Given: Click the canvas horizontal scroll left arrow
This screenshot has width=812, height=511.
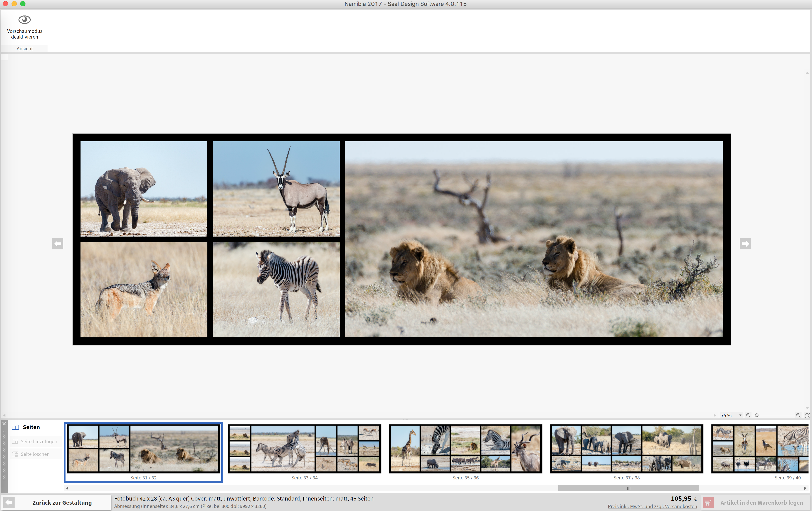Looking at the screenshot, I should (x=4, y=415).
